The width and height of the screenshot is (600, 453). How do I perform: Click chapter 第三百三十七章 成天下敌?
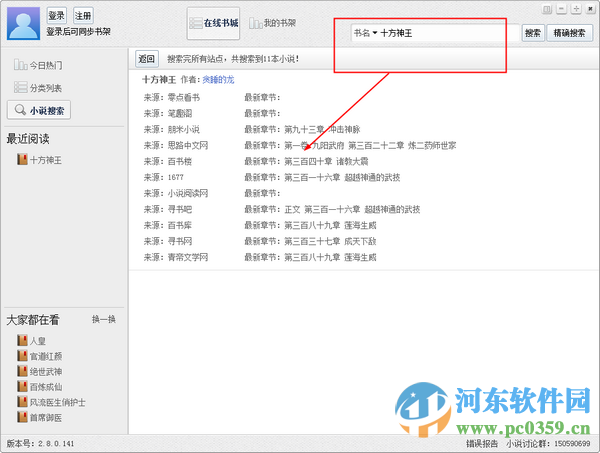pyautogui.click(x=330, y=241)
